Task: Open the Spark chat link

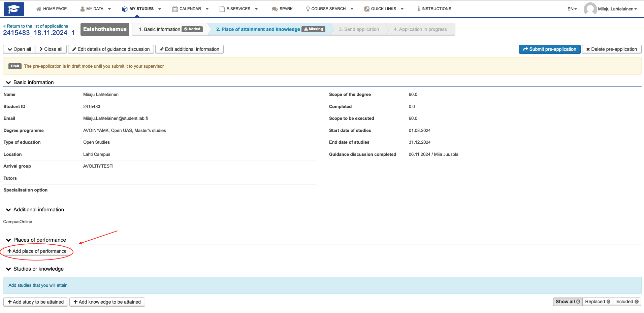Action: [x=282, y=9]
